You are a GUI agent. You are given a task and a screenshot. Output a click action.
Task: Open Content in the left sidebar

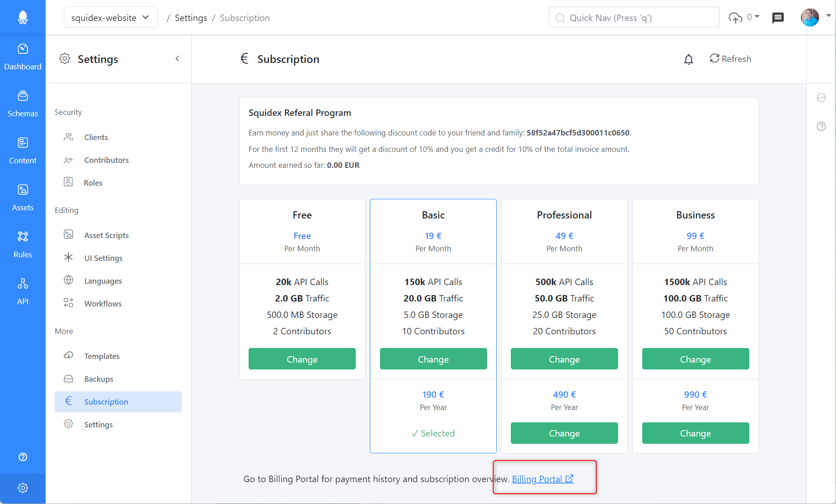pos(23,151)
